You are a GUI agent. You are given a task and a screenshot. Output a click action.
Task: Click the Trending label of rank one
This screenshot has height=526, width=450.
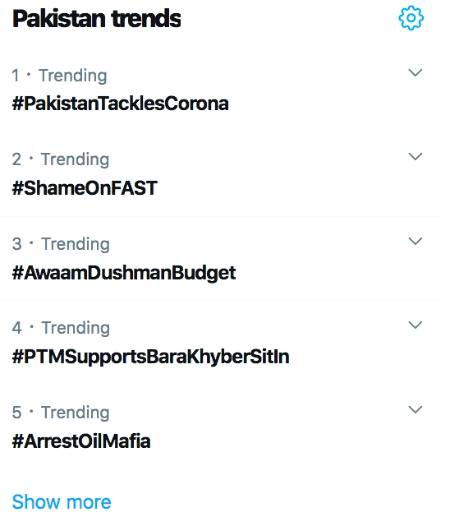[x=73, y=76]
